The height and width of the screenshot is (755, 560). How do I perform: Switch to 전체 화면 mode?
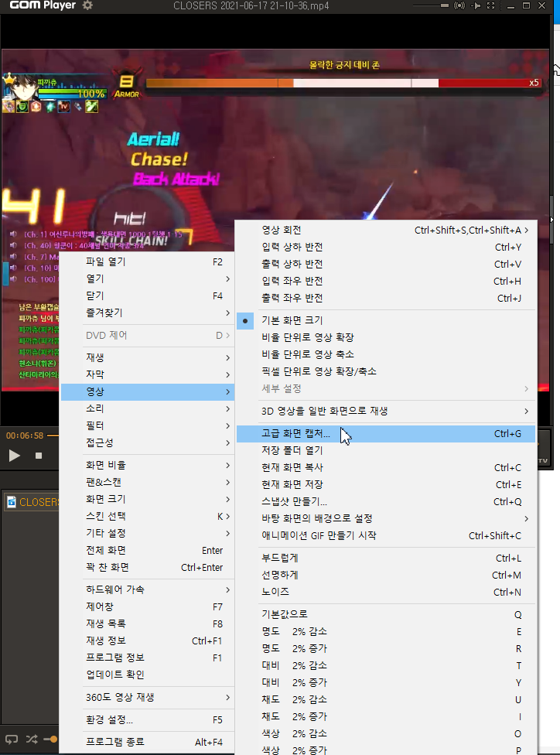[x=147, y=550]
